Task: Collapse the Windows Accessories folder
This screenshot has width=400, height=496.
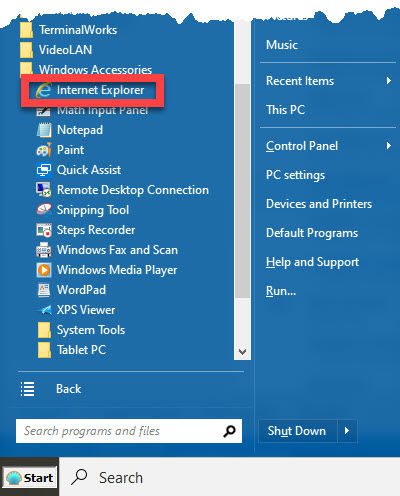Action: (x=86, y=69)
